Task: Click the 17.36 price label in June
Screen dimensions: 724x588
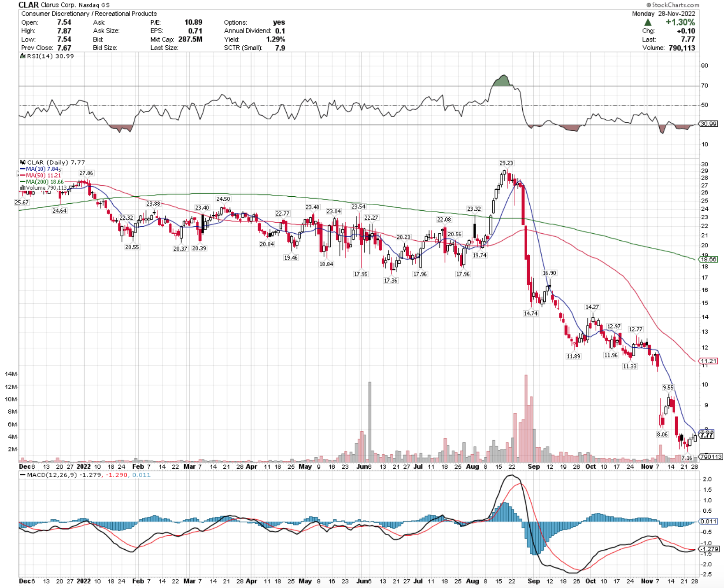Action: coord(391,280)
